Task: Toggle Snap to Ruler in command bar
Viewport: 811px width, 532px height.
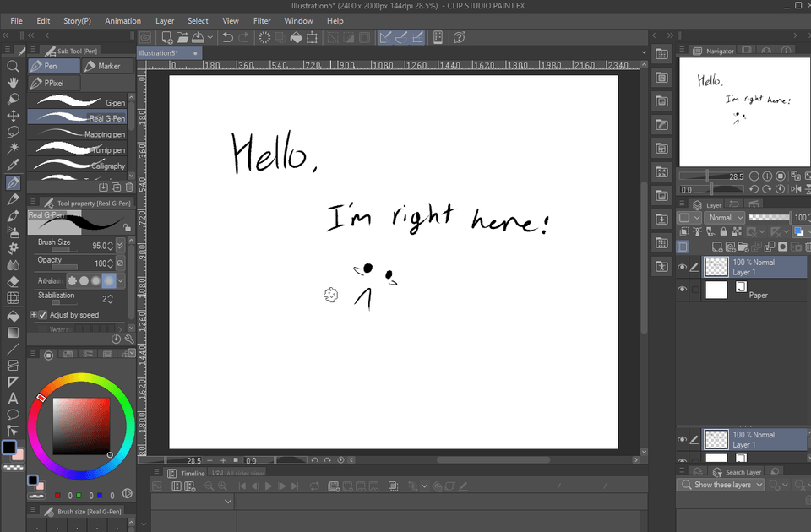Action: (x=386, y=37)
